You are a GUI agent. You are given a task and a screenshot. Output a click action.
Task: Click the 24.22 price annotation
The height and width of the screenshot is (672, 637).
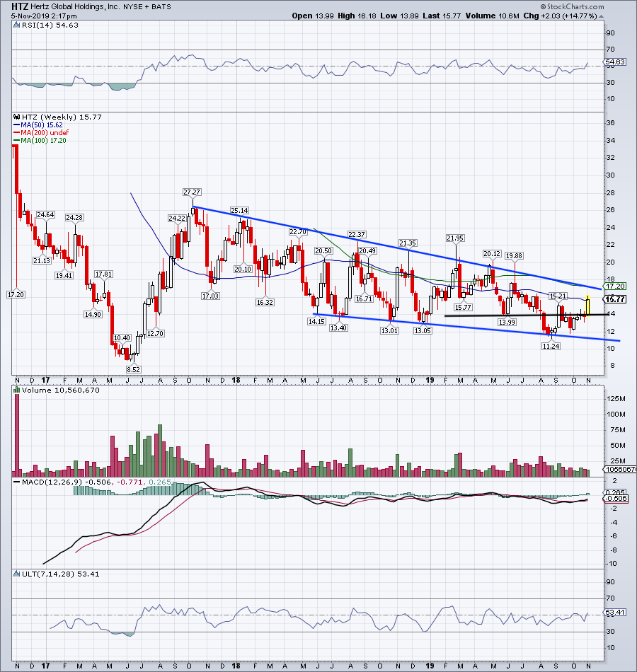pyautogui.click(x=177, y=218)
